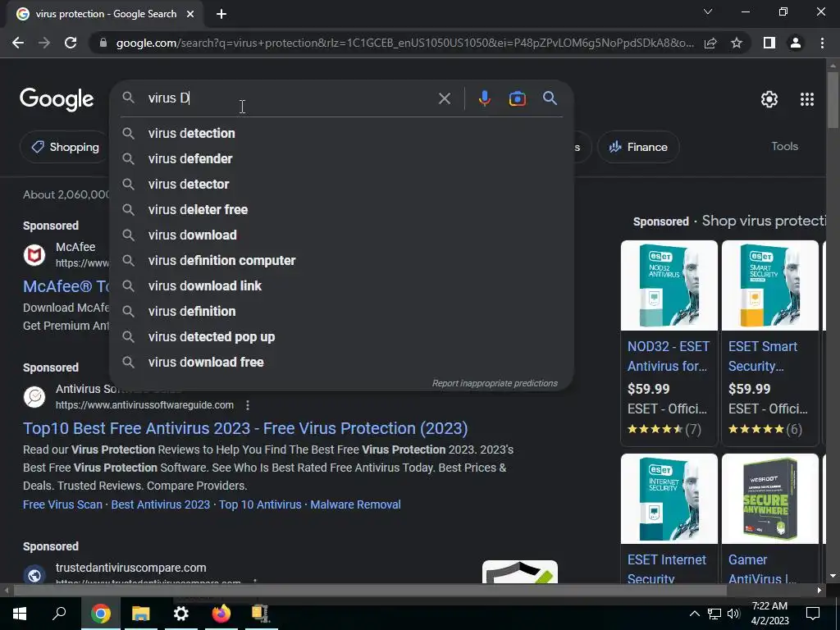
Task: Open the browser side panel
Action: pos(769,43)
